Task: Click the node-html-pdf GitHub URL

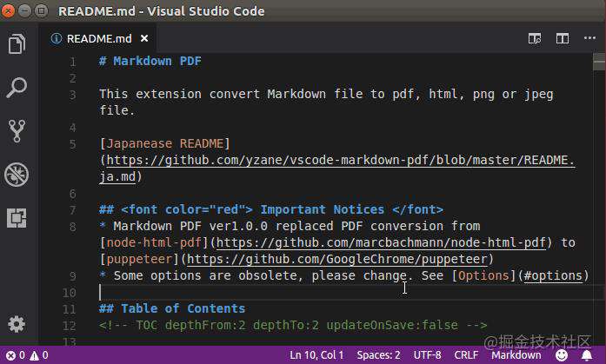Action: (381, 242)
